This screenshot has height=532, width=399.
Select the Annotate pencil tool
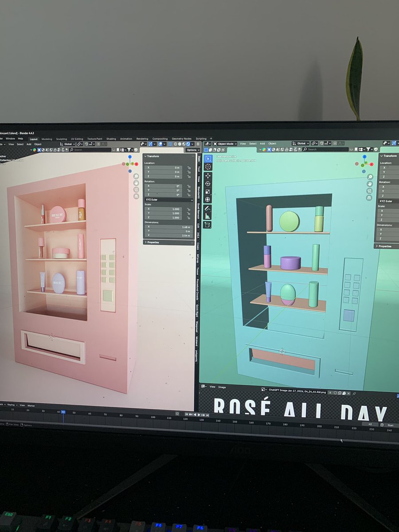[208, 208]
